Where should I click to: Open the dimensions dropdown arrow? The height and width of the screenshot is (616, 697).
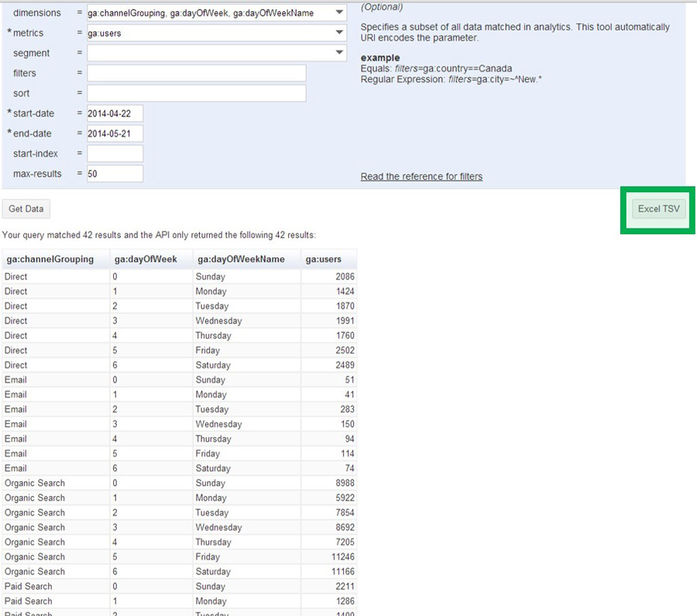(339, 12)
